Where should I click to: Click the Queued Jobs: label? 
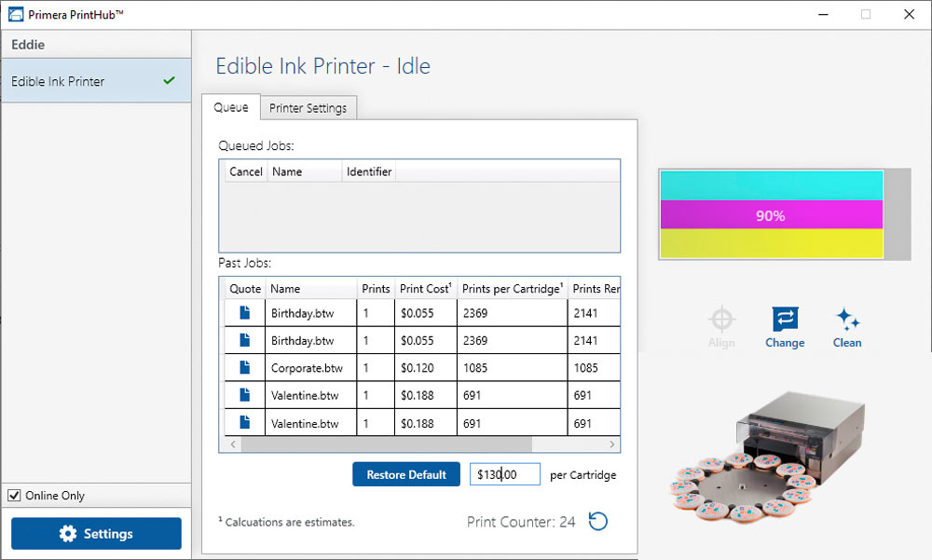pos(256,145)
